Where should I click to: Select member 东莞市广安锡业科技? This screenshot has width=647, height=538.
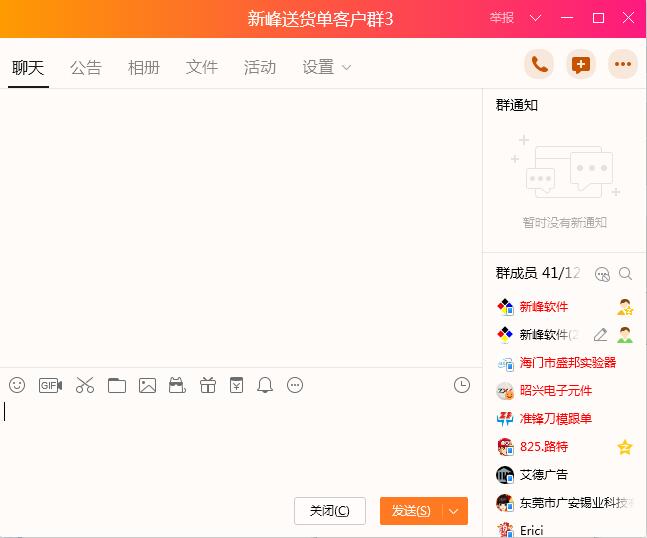[x=576, y=503]
